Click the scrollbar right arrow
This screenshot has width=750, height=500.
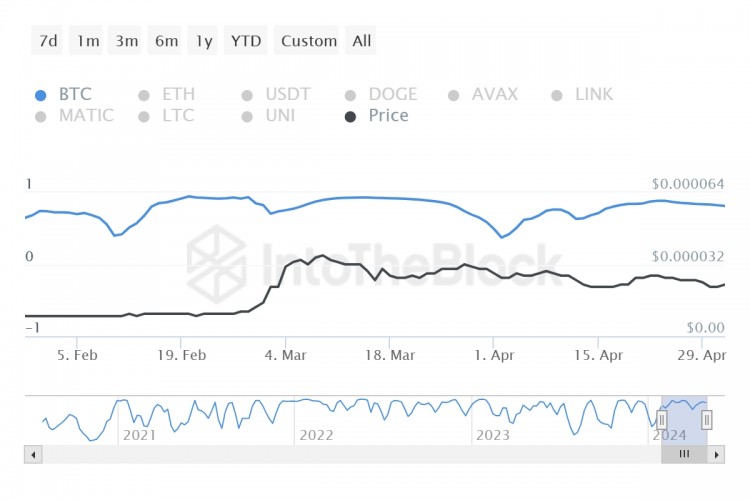click(x=716, y=455)
